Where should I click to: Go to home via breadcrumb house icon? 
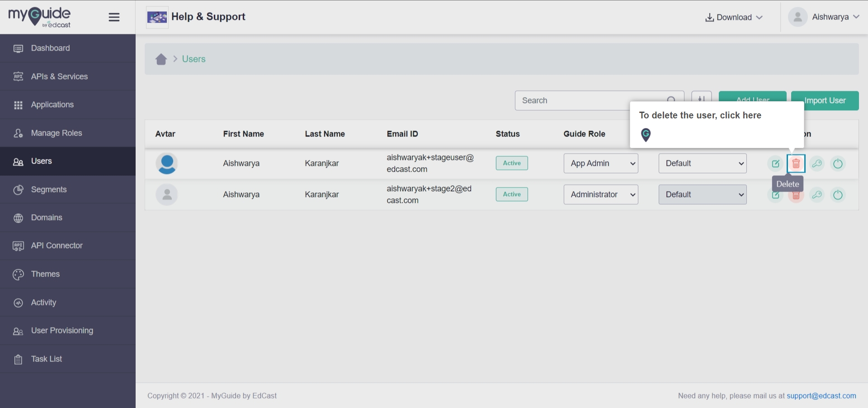tap(161, 59)
